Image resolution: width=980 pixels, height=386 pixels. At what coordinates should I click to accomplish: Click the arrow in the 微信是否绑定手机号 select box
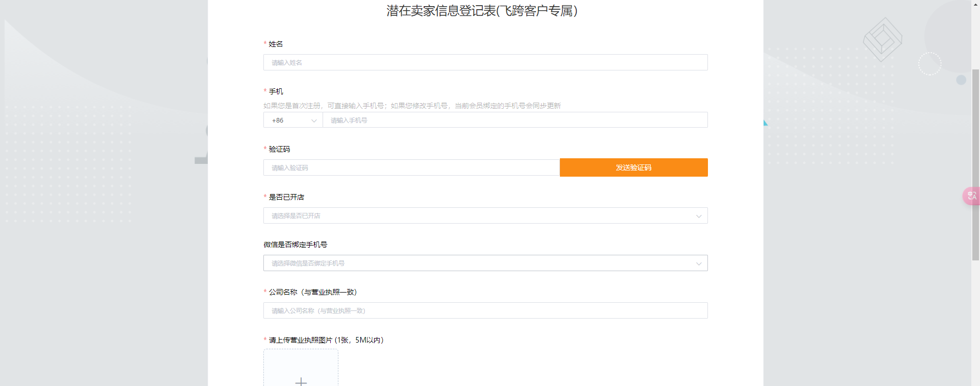(x=699, y=264)
